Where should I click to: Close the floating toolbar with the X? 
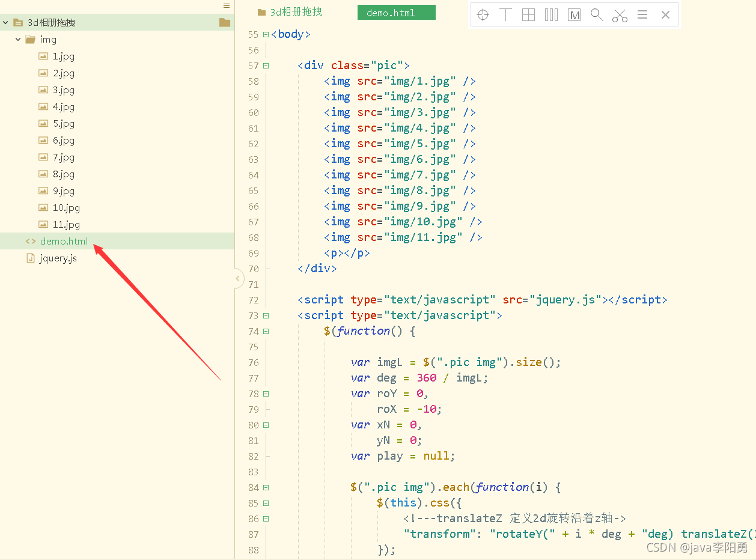point(665,15)
